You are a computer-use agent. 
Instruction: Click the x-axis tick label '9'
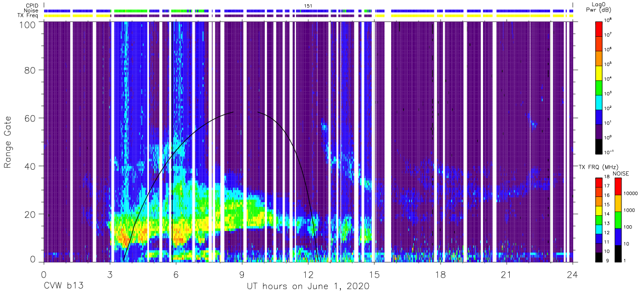coord(242,274)
